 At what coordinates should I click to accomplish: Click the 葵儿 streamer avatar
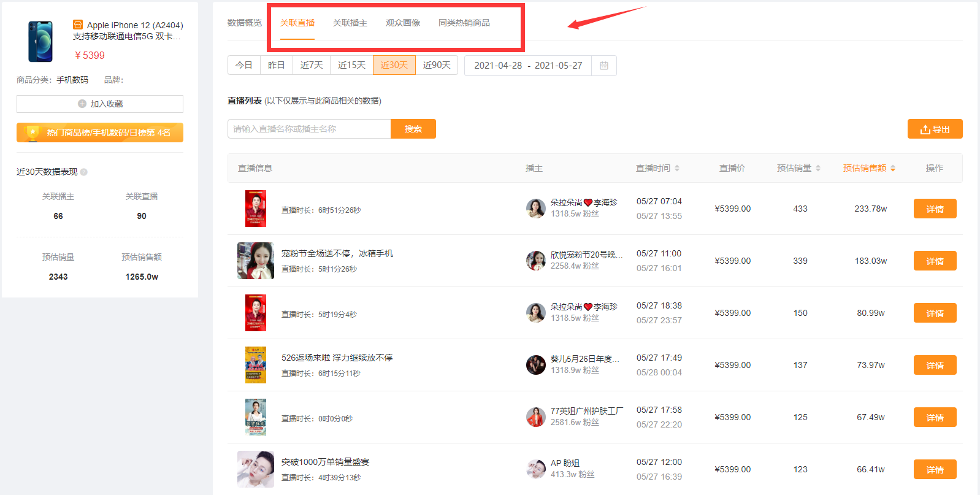536,365
